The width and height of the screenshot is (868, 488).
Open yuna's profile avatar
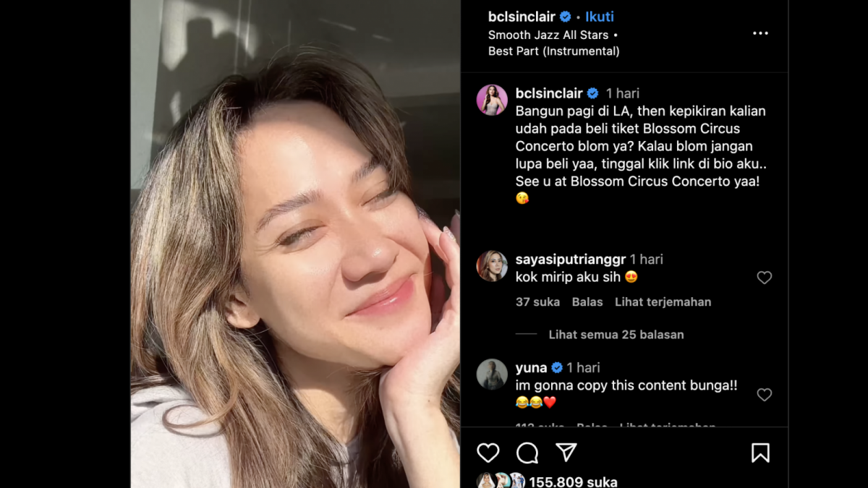[492, 374]
